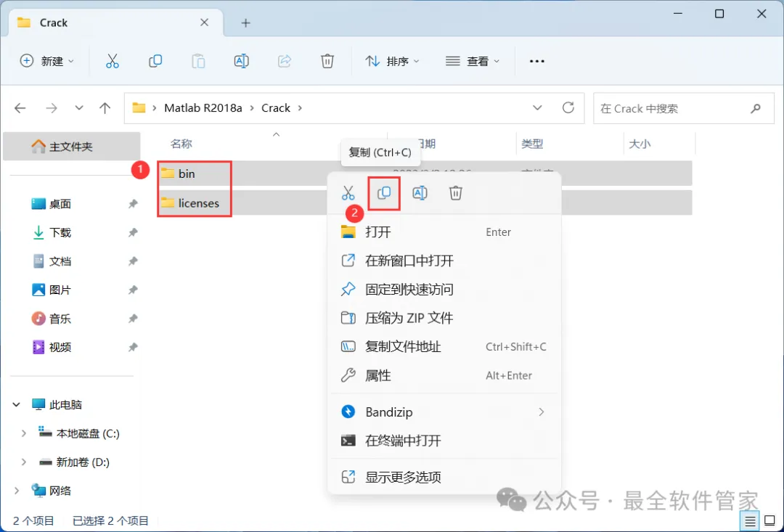Click the search magnifier icon

(756, 108)
